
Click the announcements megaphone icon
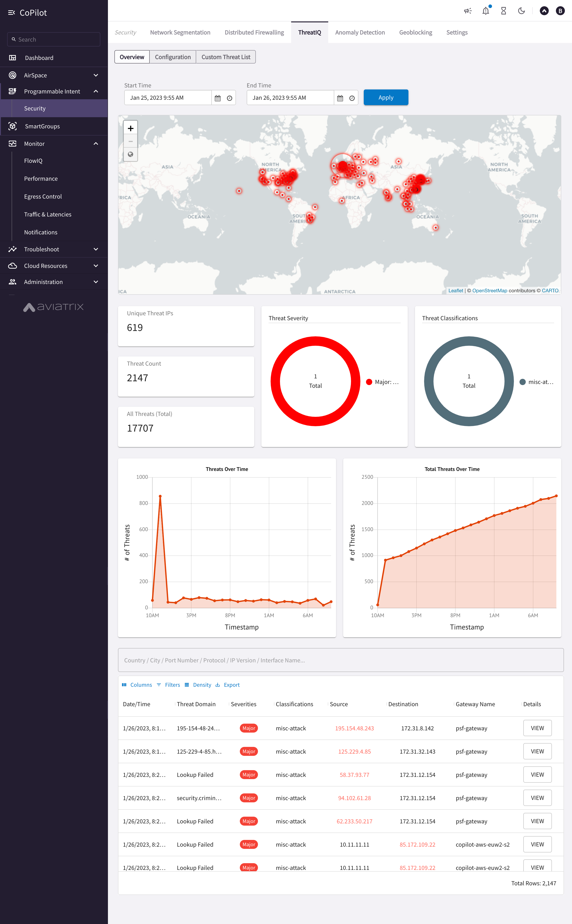click(x=468, y=11)
